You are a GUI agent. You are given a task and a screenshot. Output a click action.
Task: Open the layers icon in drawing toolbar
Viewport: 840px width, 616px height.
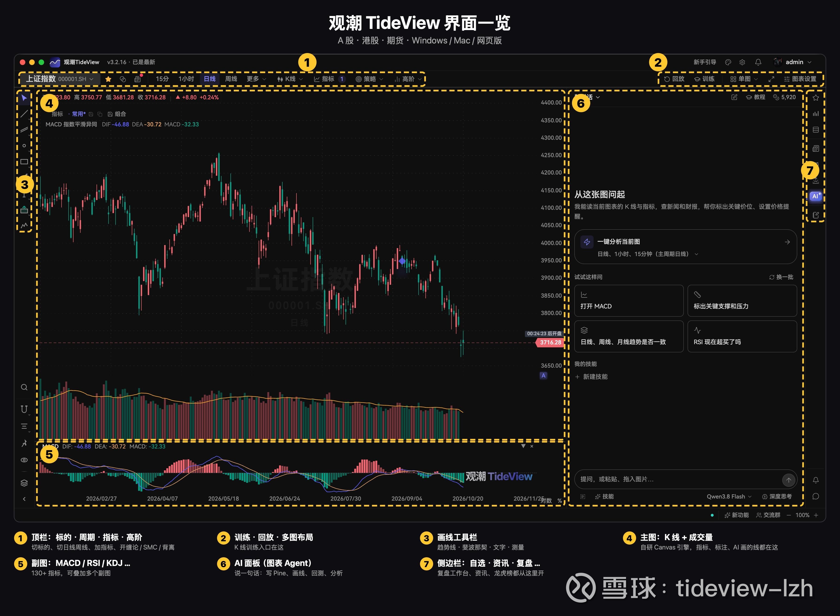click(24, 483)
